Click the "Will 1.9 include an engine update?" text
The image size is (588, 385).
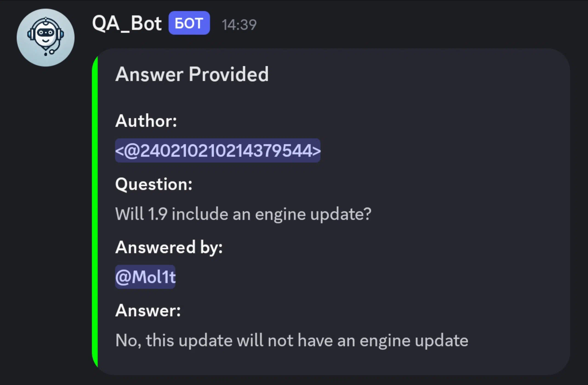coord(243,214)
